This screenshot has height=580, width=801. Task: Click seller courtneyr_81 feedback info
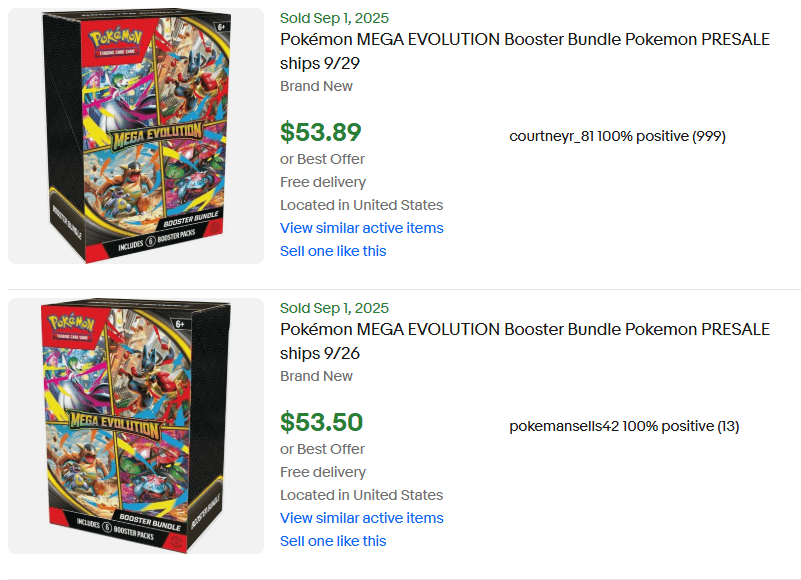(617, 136)
